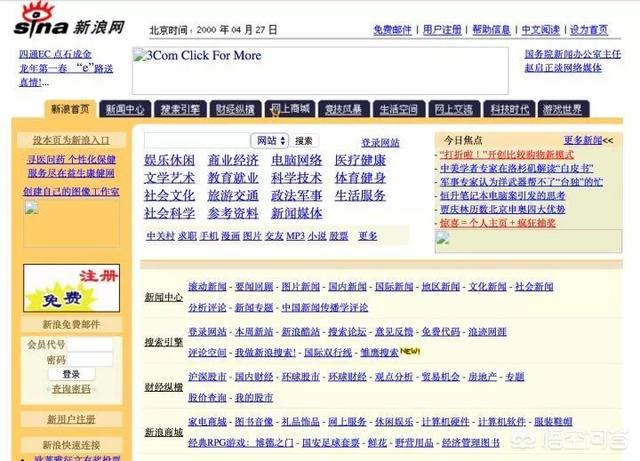Open the 体育健身 category link
The width and height of the screenshot is (640, 461).
point(360,178)
